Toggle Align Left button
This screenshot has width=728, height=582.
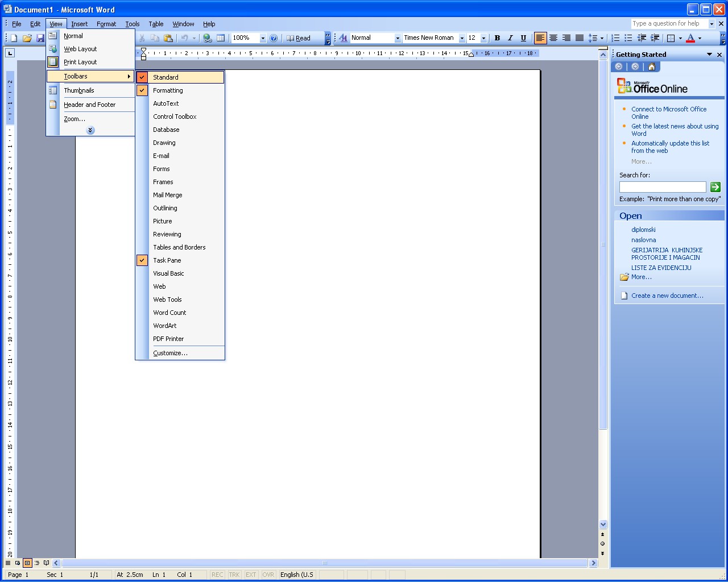click(x=540, y=38)
